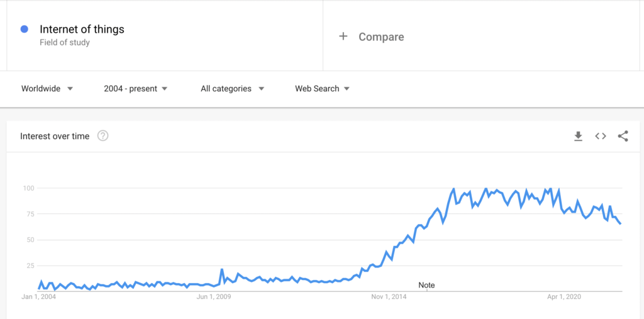Edit the Internet of things search term
This screenshot has height=319, width=644.
pos(82,29)
